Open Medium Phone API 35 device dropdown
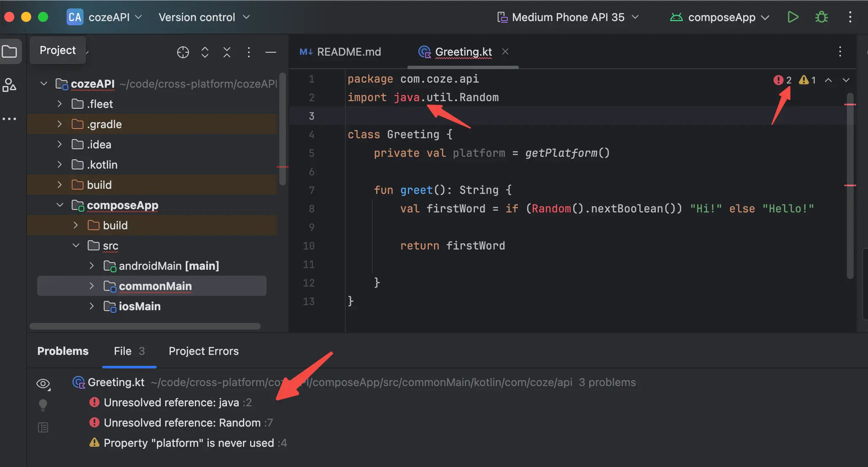The image size is (868, 467). 568,17
